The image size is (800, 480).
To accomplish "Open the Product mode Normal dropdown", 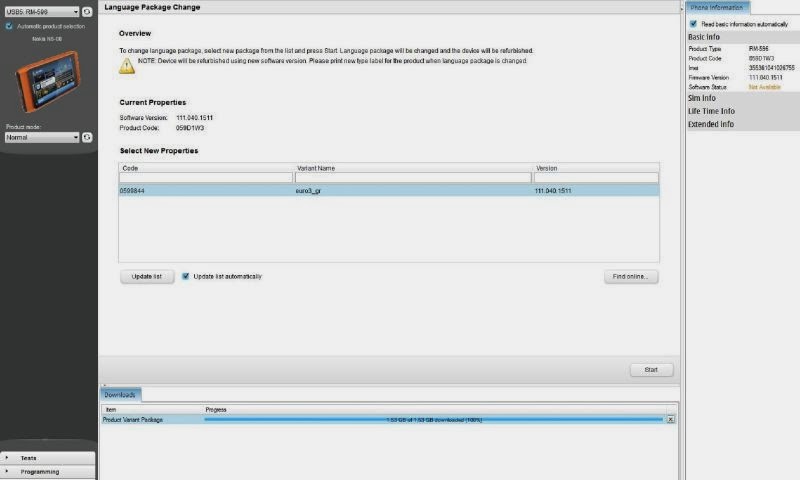I will pyautogui.click(x=42, y=137).
